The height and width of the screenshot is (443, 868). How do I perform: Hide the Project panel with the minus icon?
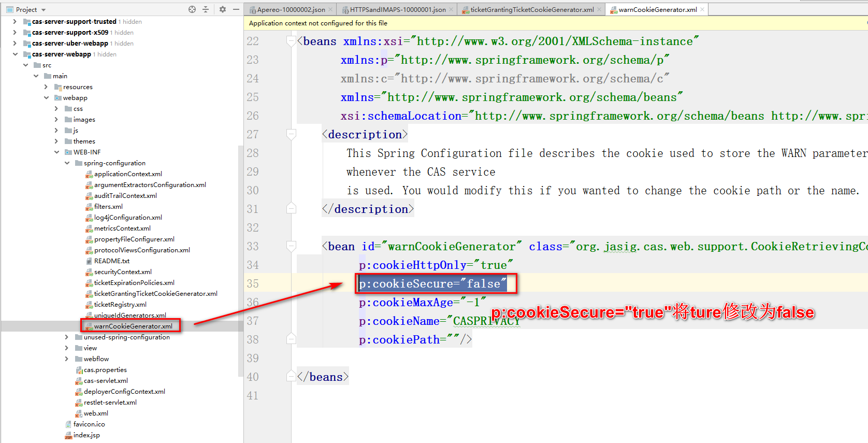click(x=236, y=9)
